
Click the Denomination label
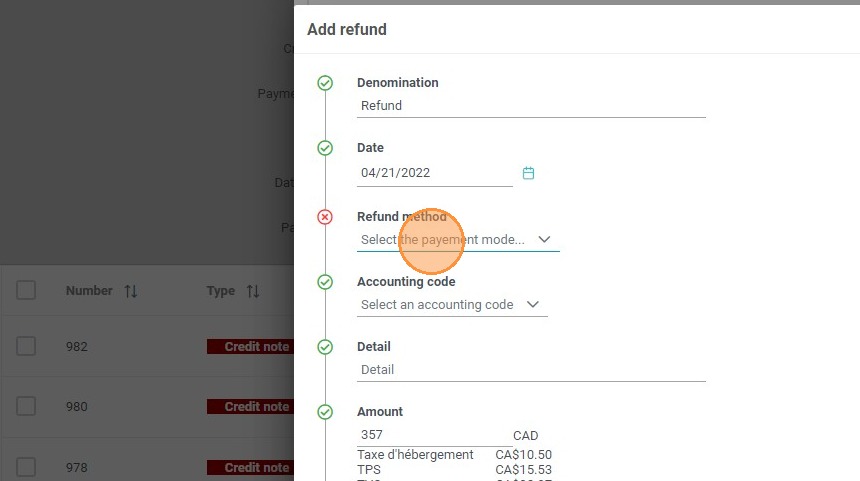pos(398,83)
